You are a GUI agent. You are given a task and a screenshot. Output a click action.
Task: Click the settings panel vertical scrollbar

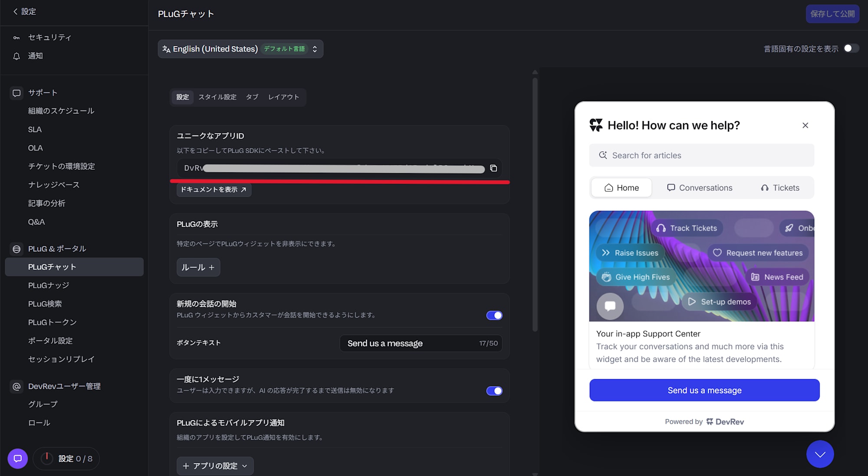pyautogui.click(x=535, y=204)
